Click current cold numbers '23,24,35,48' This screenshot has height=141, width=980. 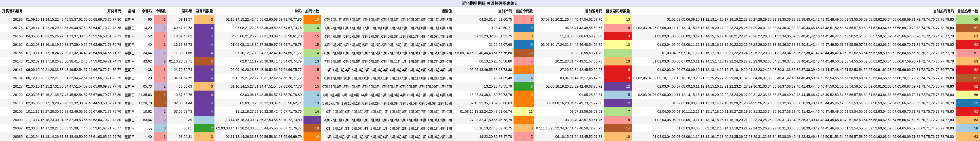(x=502, y=78)
